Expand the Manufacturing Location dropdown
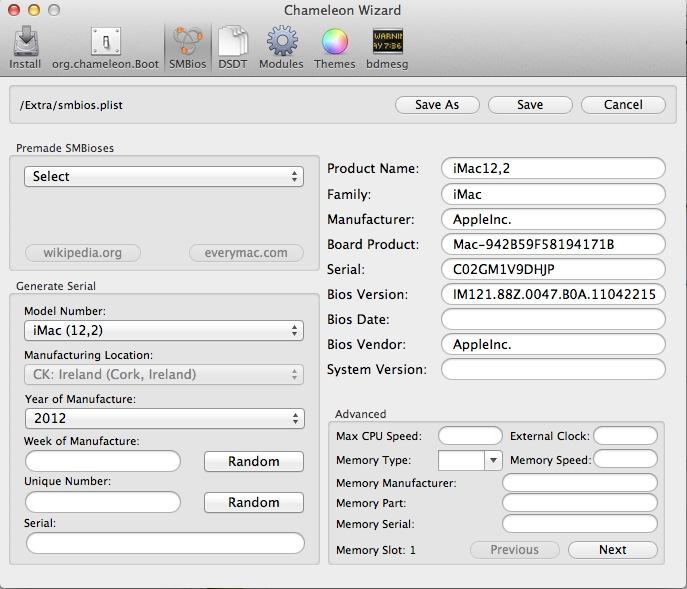The height and width of the screenshot is (589, 687). click(164, 374)
